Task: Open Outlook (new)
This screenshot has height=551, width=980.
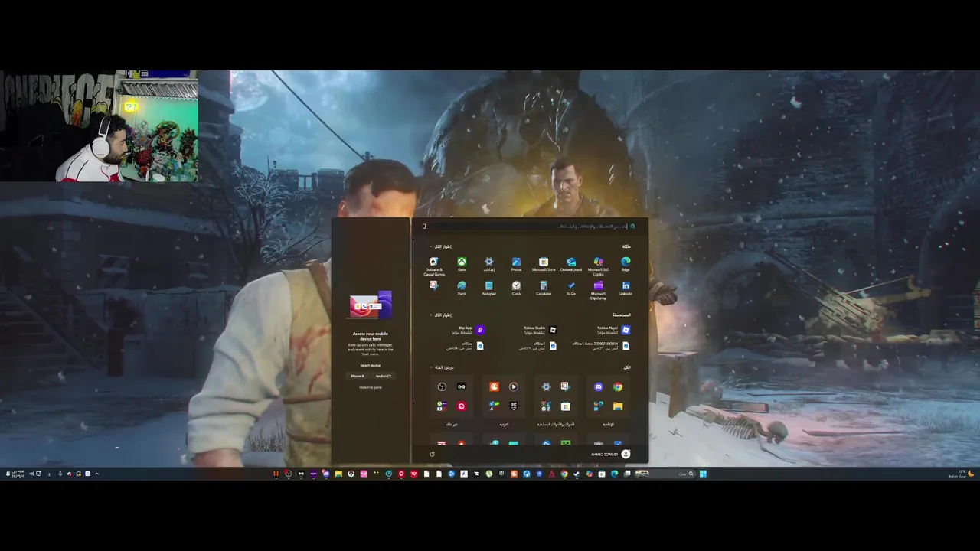Action: click(571, 264)
